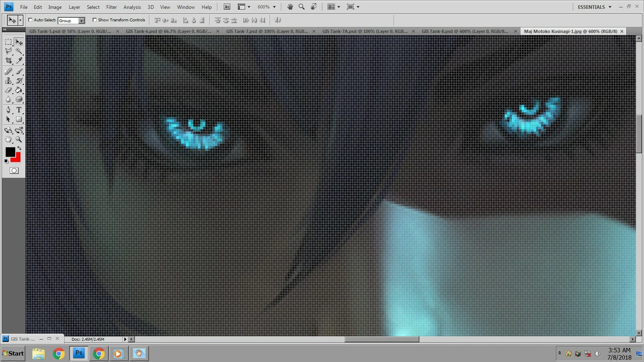The image size is (644, 362).
Task: Select the Paint Bucket tool
Action: click(19, 90)
